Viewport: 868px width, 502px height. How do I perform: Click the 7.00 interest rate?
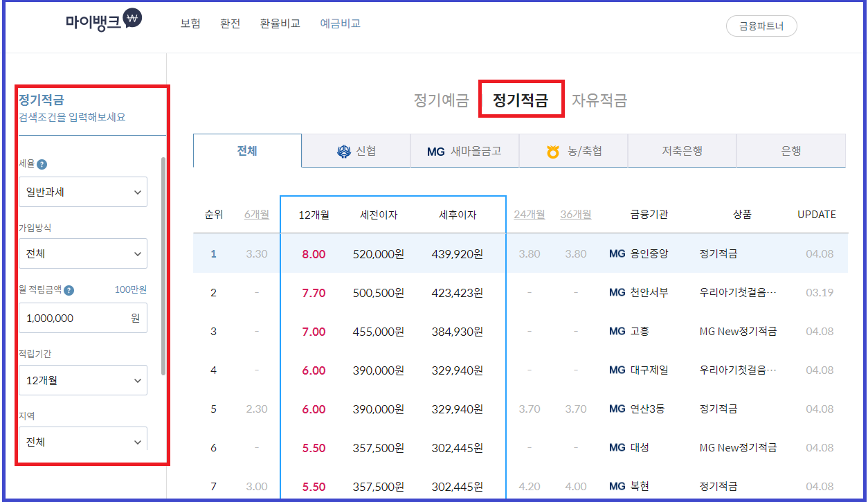click(314, 332)
